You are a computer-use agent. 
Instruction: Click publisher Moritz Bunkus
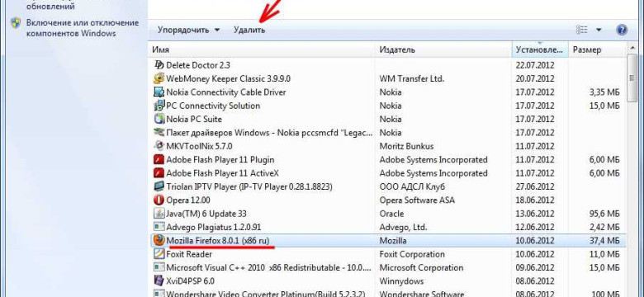(406, 146)
